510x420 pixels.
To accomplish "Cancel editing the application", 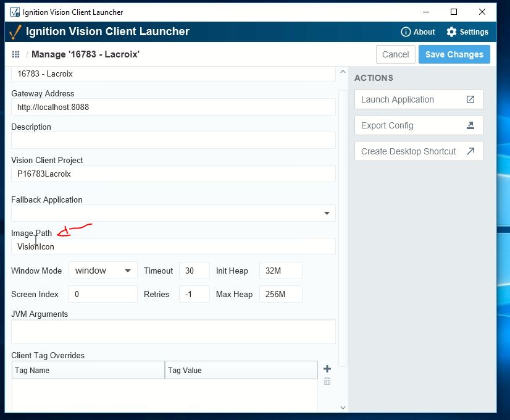I will [x=396, y=54].
